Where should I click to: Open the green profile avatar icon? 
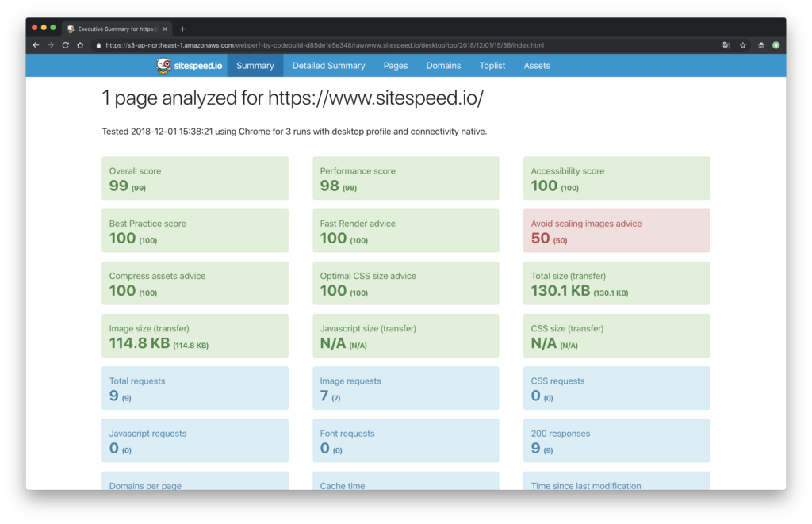tap(776, 45)
